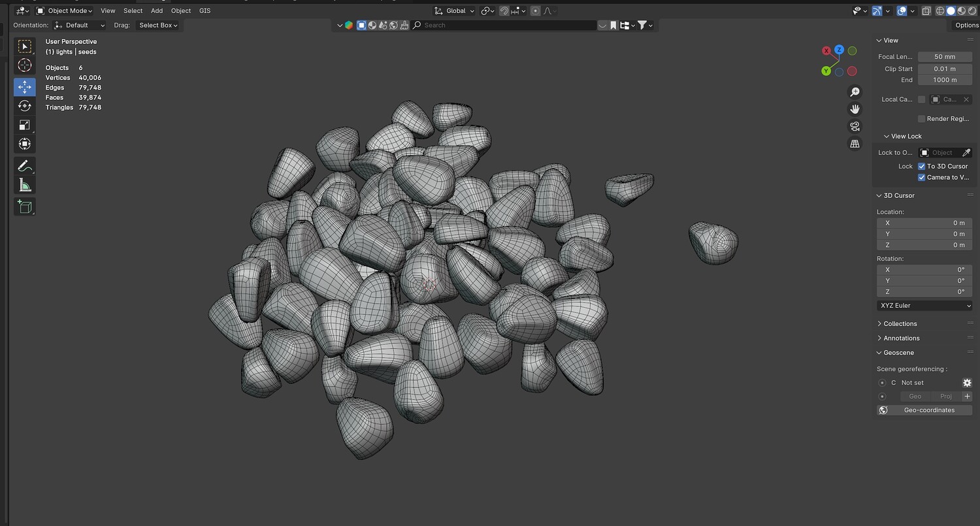Activate the Annotate tool
The image size is (980, 526).
click(25, 166)
